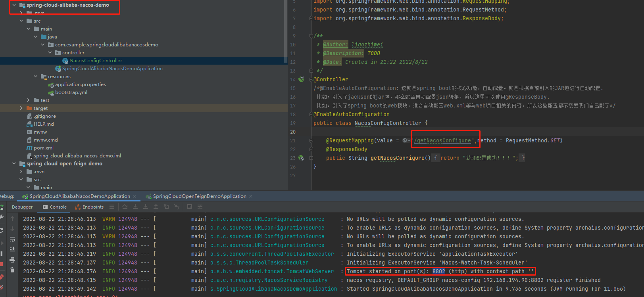Fold the @Controller annotation at line 14
Screen dimensions: 644x297
click(x=311, y=79)
